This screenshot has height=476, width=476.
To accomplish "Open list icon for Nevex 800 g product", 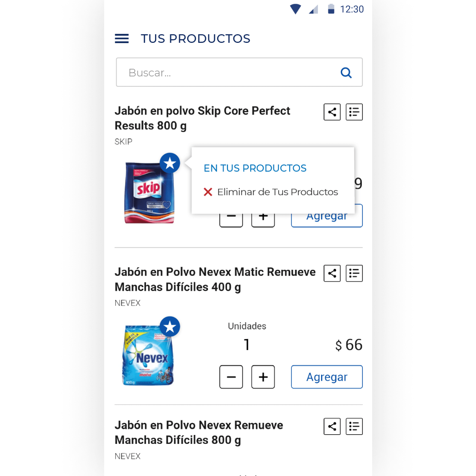I will click(354, 427).
